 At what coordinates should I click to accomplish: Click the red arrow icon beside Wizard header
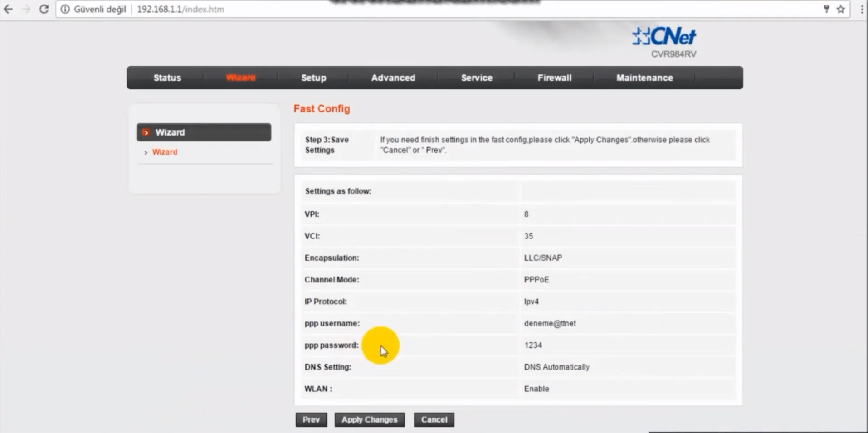pyautogui.click(x=146, y=132)
